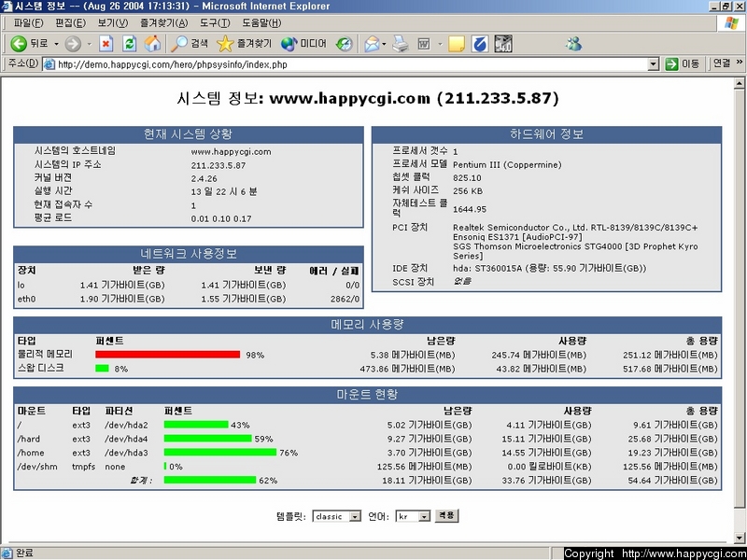747x560 pixels.
Task: Click the red 98% physical memory bar
Action: pyautogui.click(x=168, y=355)
